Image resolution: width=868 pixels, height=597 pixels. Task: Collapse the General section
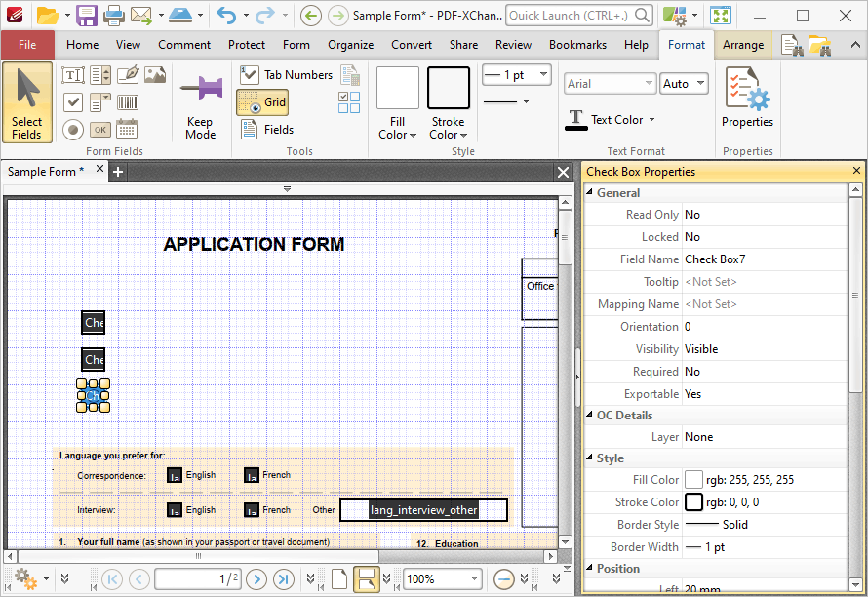click(x=589, y=192)
